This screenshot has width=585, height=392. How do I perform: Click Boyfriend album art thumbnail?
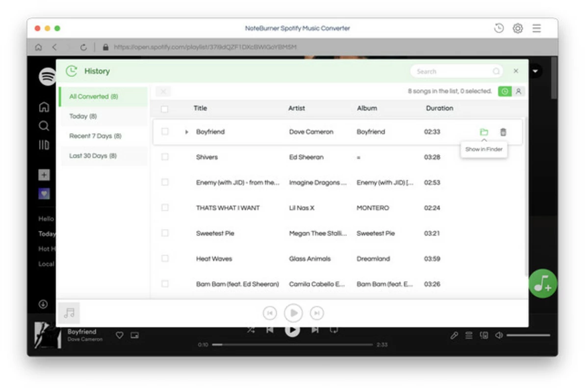(48, 335)
